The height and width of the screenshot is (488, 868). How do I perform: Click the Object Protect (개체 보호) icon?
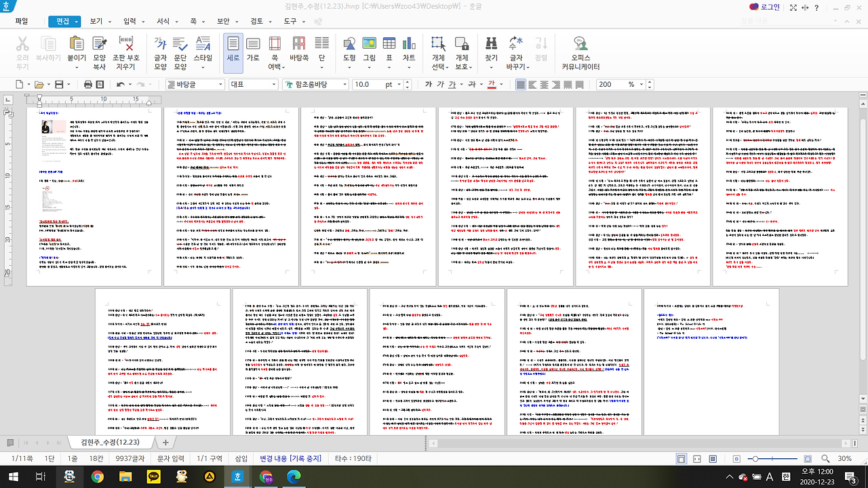462,44
